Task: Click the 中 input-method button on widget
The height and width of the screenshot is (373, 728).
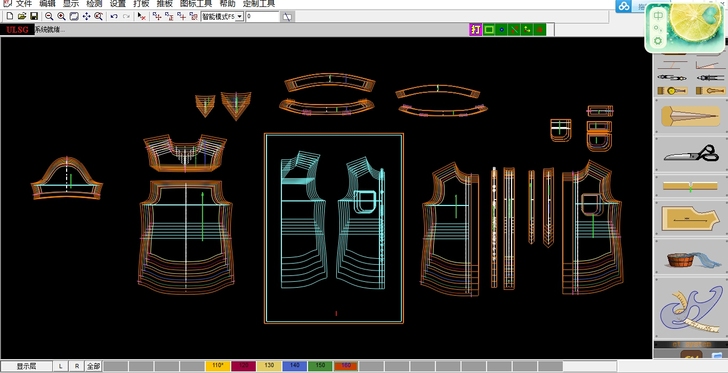Action: click(658, 16)
